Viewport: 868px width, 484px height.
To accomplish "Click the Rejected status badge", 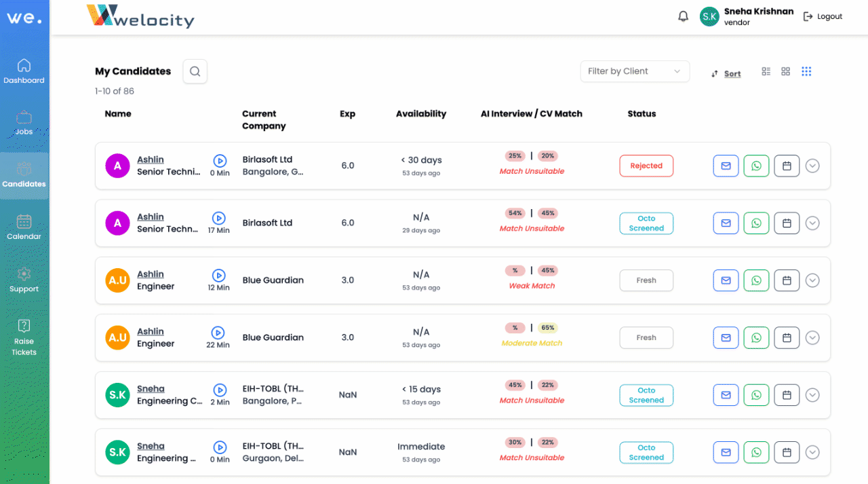I will (646, 166).
